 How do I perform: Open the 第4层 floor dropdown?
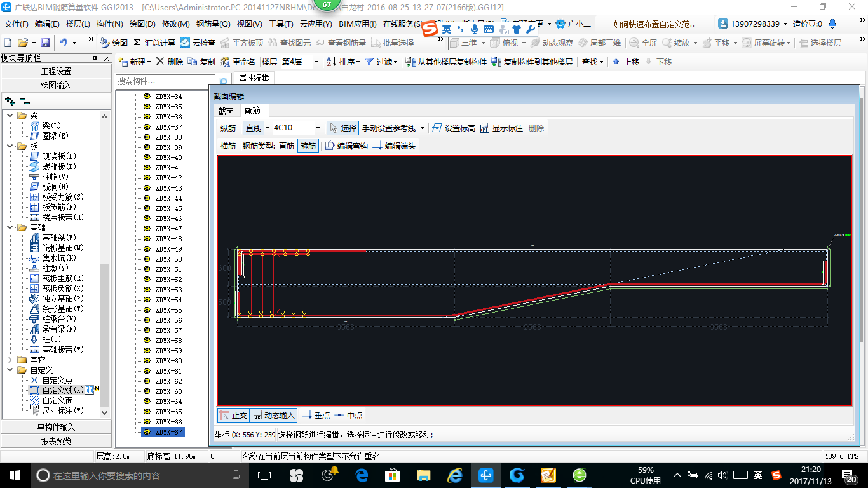click(315, 62)
